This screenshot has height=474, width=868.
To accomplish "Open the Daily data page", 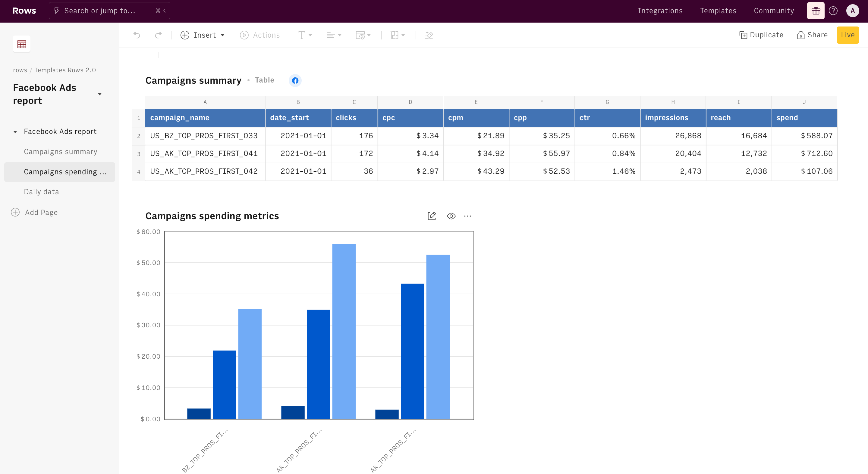I will click(x=42, y=192).
